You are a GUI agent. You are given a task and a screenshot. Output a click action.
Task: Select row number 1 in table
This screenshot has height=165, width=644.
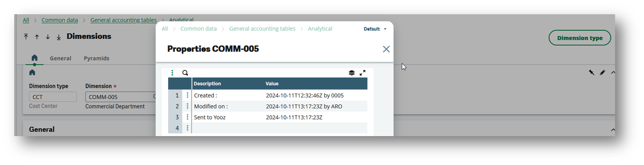[177, 95]
